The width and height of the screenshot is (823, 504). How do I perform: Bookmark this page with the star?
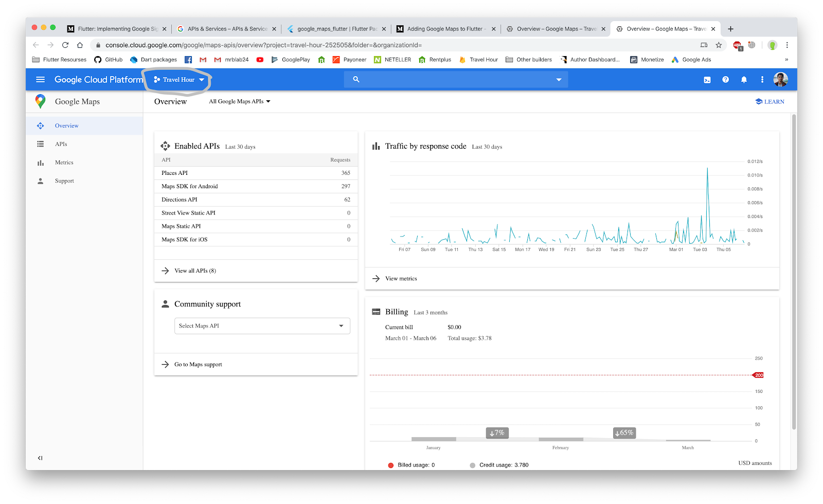pos(719,45)
